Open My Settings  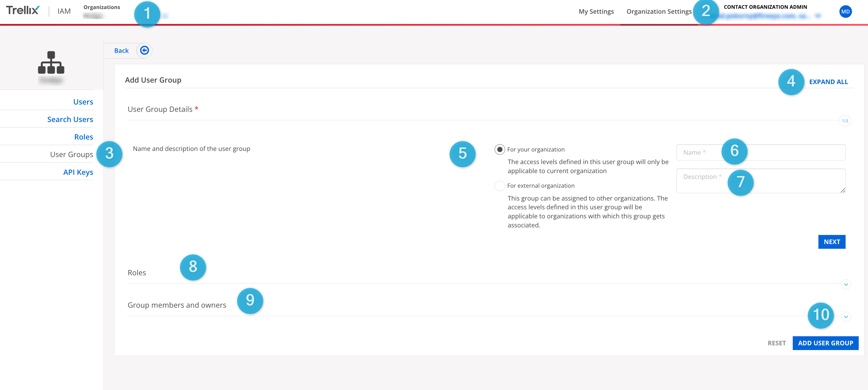(596, 11)
